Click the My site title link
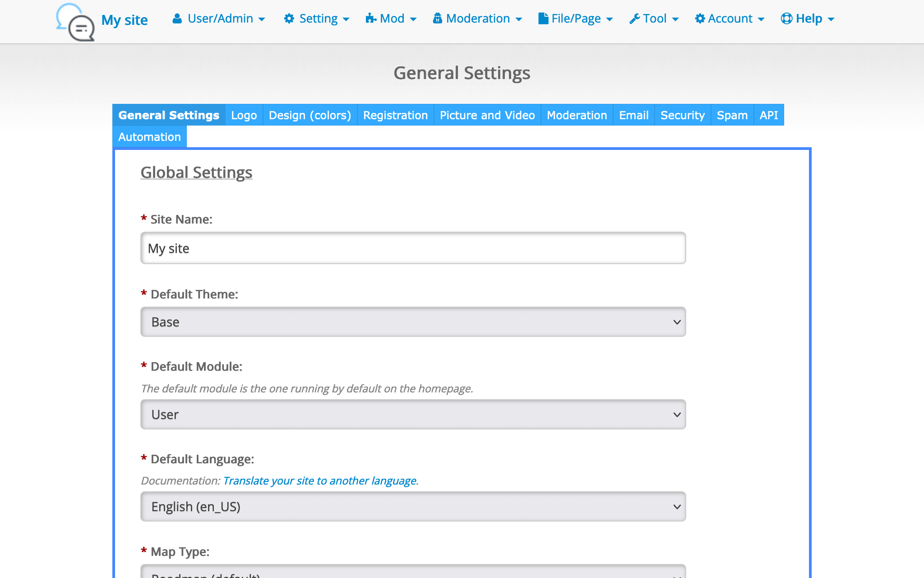The image size is (924, 578). (125, 20)
